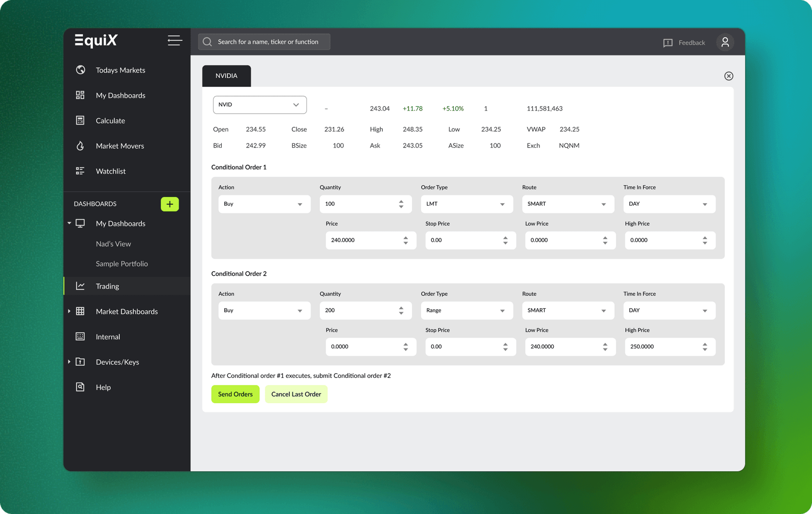The width and height of the screenshot is (812, 514).
Task: Click the Send Orders button
Action: pos(235,394)
